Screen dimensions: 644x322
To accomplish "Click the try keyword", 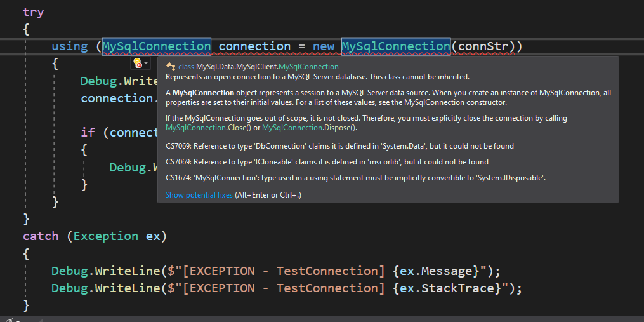I will coord(33,12).
